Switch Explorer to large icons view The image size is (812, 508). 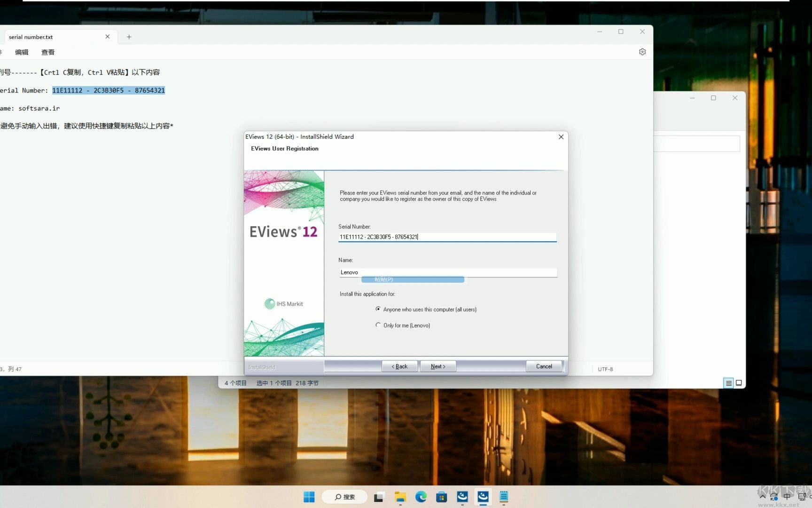click(x=739, y=383)
